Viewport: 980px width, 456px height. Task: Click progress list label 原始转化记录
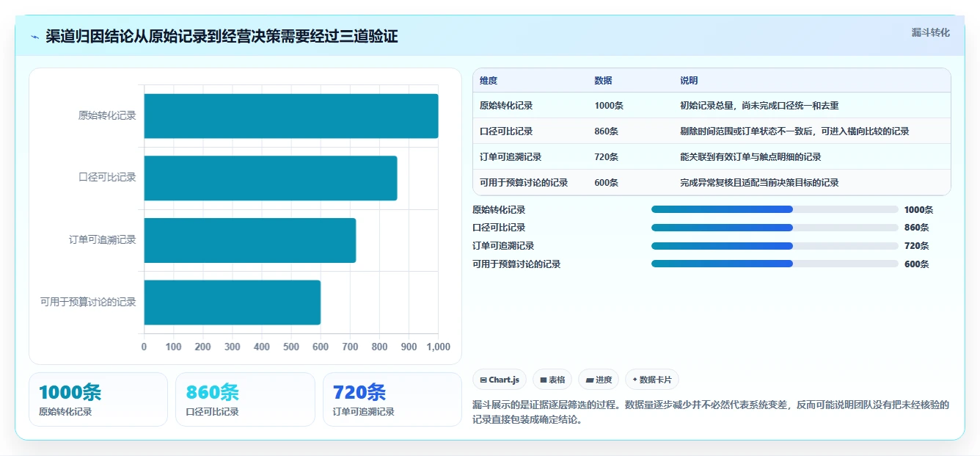pyautogui.click(x=499, y=209)
